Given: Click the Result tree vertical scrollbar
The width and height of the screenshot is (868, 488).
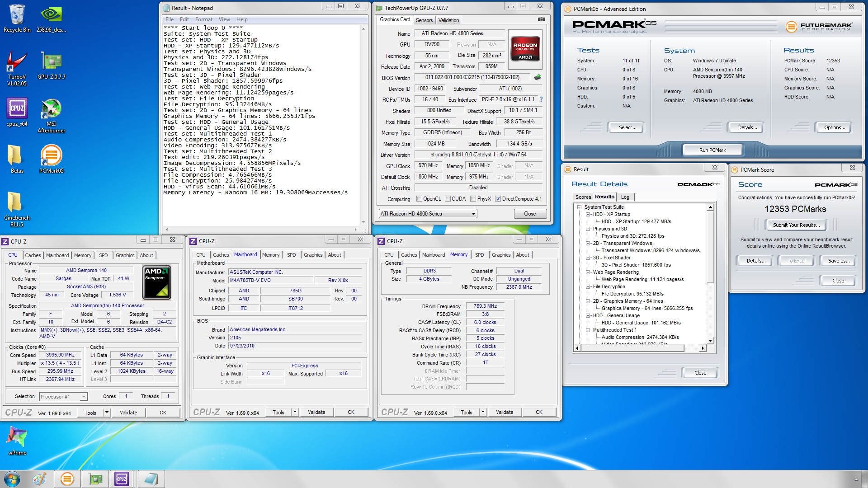Looking at the screenshot, I should tap(710, 274).
